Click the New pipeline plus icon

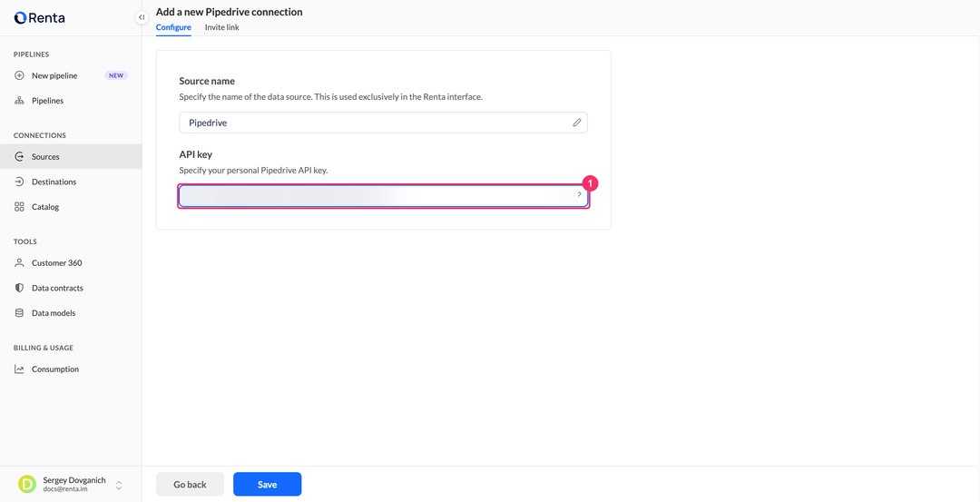pos(19,75)
